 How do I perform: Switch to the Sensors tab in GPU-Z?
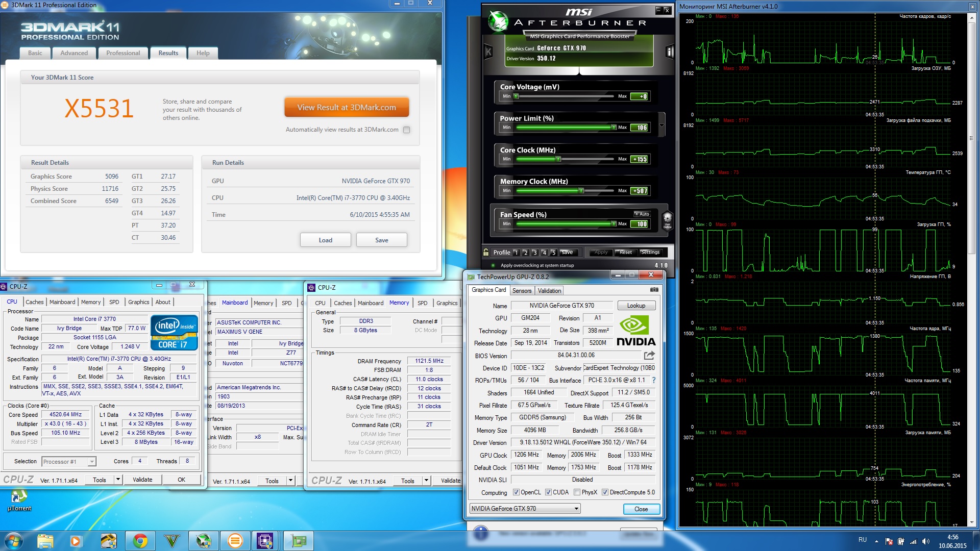[x=522, y=291]
